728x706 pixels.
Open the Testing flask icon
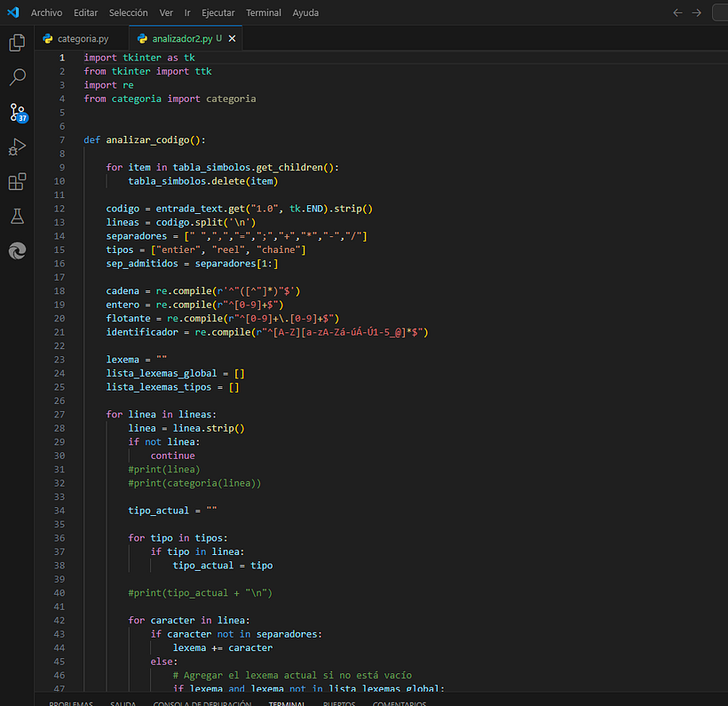(x=17, y=217)
